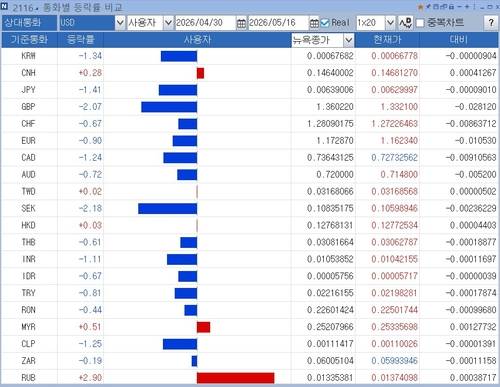The height and width of the screenshot is (387, 500).
Task: Open help with the question mark button
Action: 491,23
